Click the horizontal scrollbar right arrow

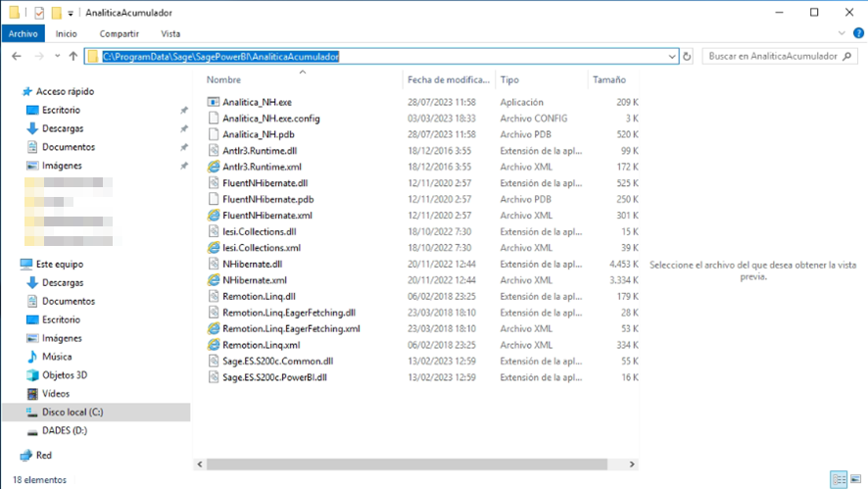[632, 465]
